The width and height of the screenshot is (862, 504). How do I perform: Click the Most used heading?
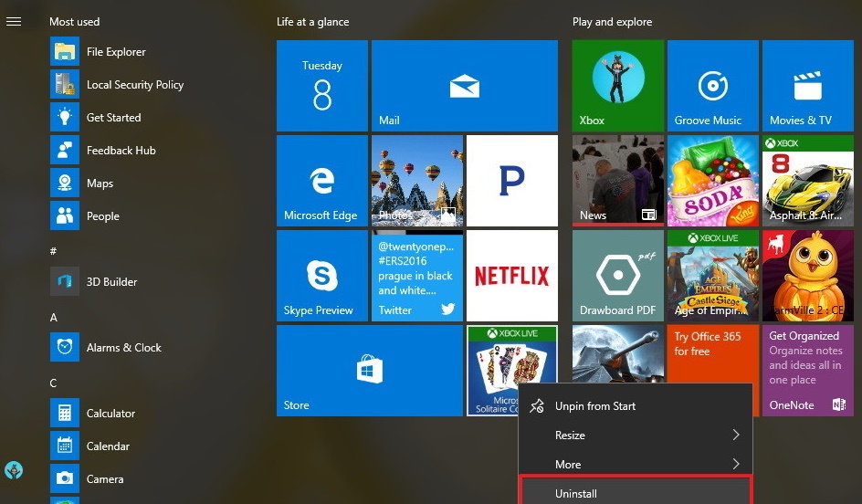point(75,22)
